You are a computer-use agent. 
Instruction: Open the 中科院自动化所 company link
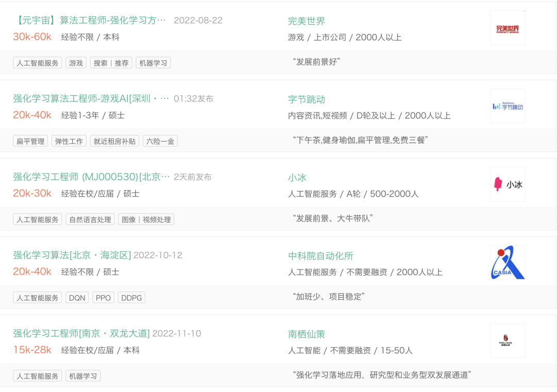pos(320,256)
